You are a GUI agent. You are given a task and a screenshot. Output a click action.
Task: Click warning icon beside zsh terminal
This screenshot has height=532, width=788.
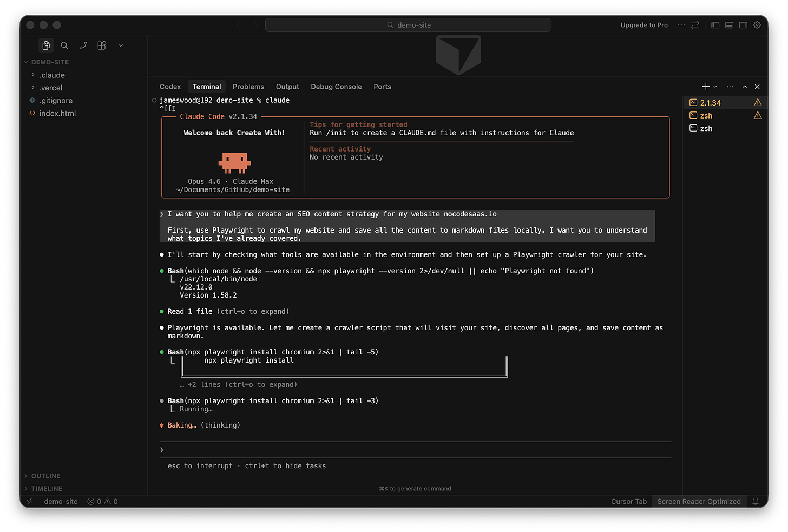point(758,115)
